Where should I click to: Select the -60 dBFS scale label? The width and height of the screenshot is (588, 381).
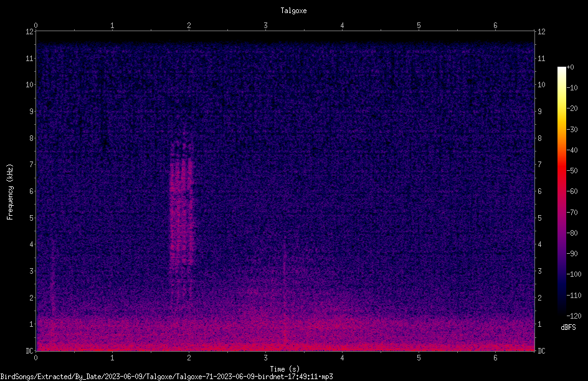572,191
